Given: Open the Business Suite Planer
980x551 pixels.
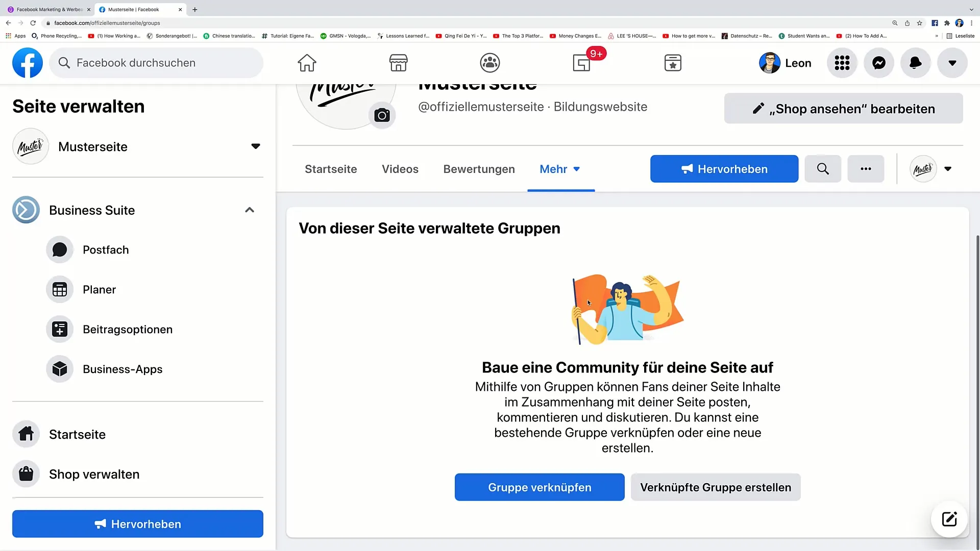Looking at the screenshot, I should 99,289.
